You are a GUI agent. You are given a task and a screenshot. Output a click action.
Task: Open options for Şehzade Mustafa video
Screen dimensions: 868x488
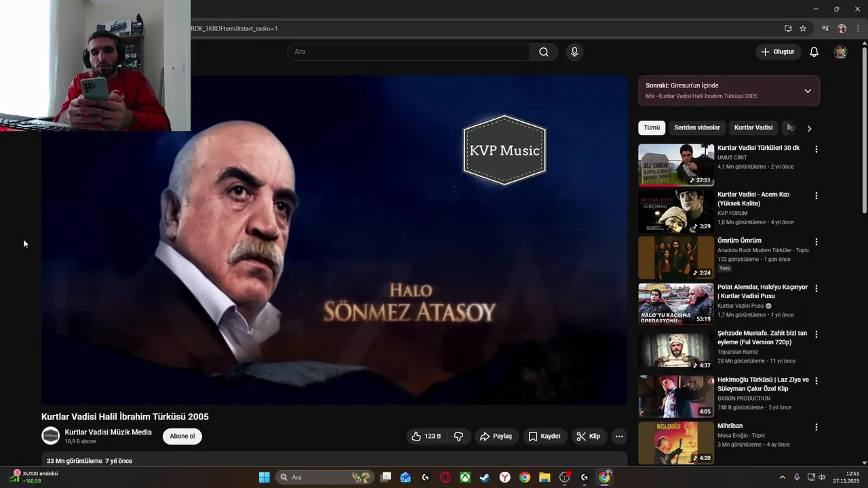[x=816, y=334]
